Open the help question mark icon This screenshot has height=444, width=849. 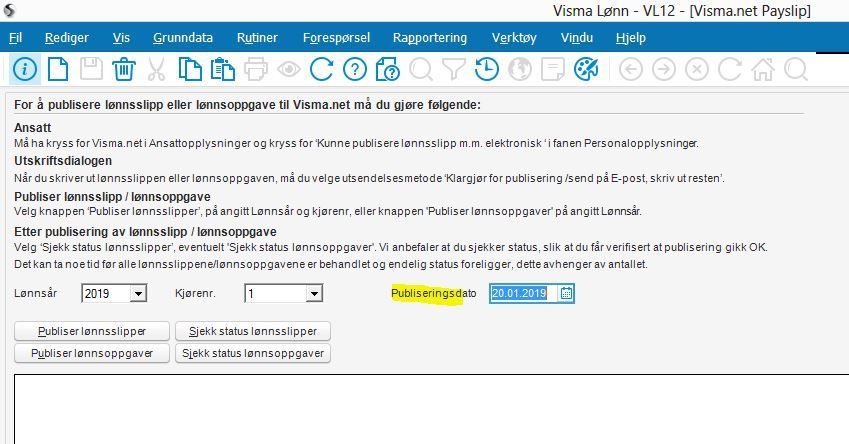pyautogui.click(x=355, y=69)
